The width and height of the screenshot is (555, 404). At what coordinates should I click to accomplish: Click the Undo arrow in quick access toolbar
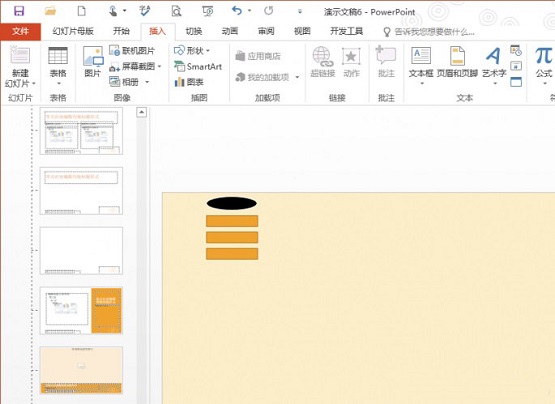pos(237,11)
